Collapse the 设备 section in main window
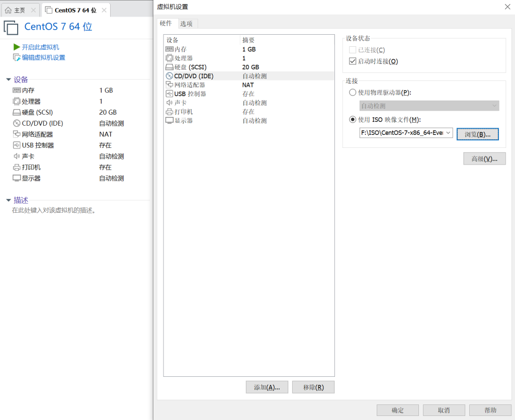 pyautogui.click(x=9, y=79)
